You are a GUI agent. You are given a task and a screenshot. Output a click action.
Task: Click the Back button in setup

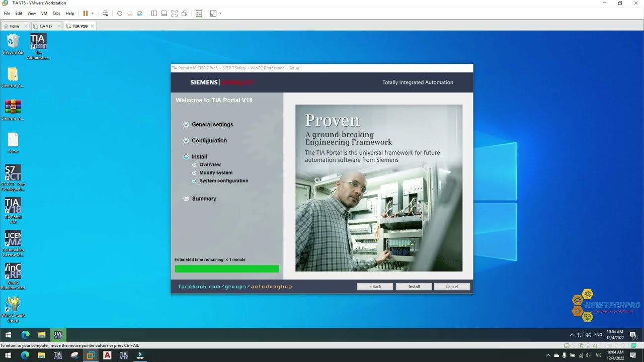[x=375, y=287]
